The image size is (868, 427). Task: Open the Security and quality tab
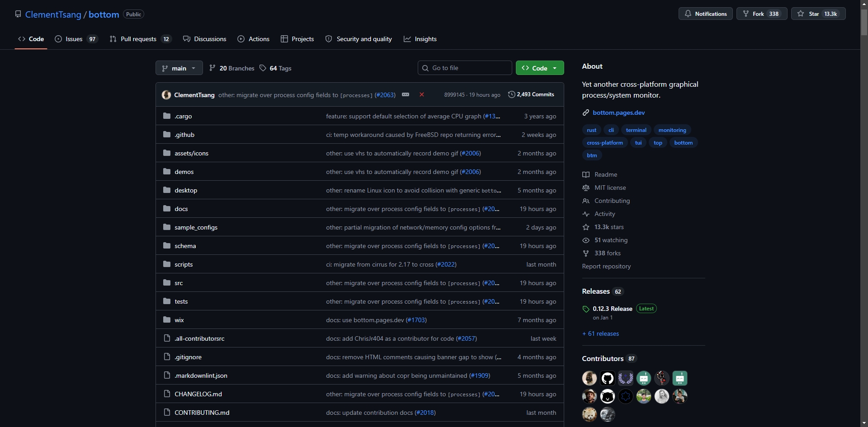click(x=359, y=39)
